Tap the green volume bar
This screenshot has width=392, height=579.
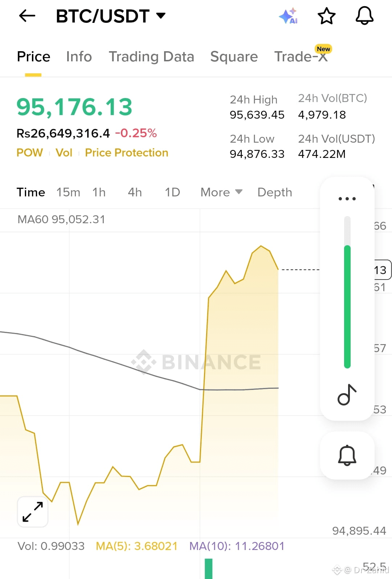coord(208,568)
